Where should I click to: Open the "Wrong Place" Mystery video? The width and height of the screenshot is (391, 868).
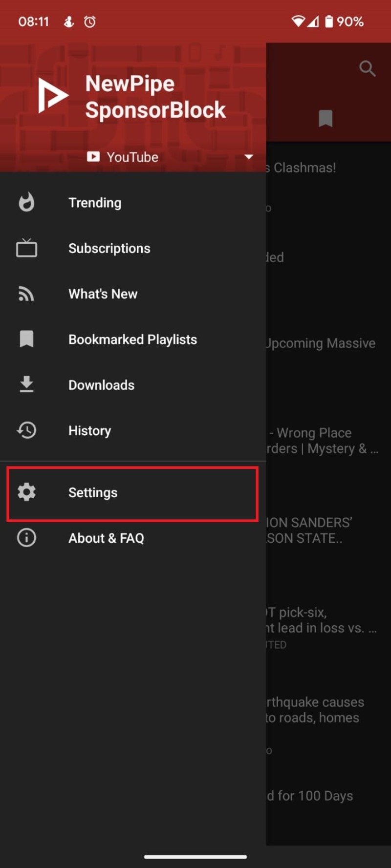pyautogui.click(x=323, y=441)
